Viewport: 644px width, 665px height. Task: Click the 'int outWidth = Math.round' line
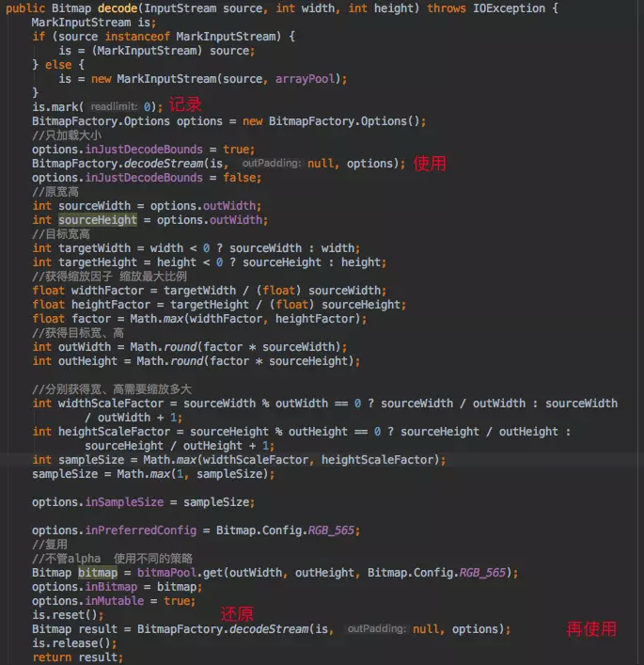tap(190, 347)
